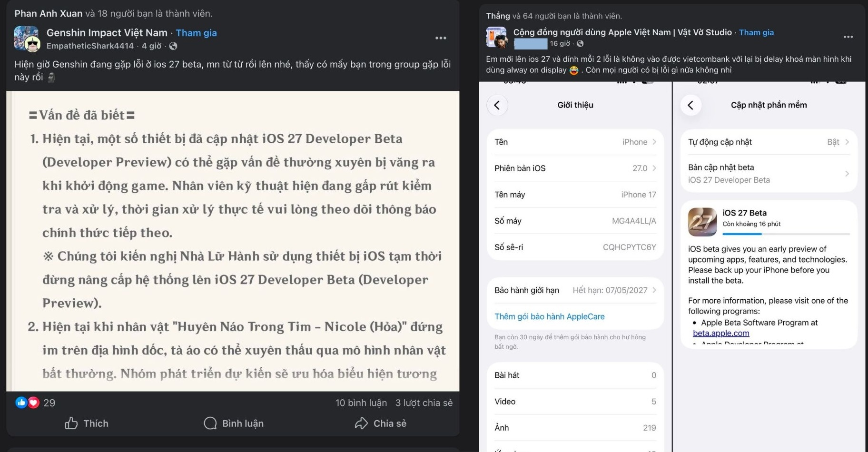Click the Số sê-ri row

click(x=575, y=247)
